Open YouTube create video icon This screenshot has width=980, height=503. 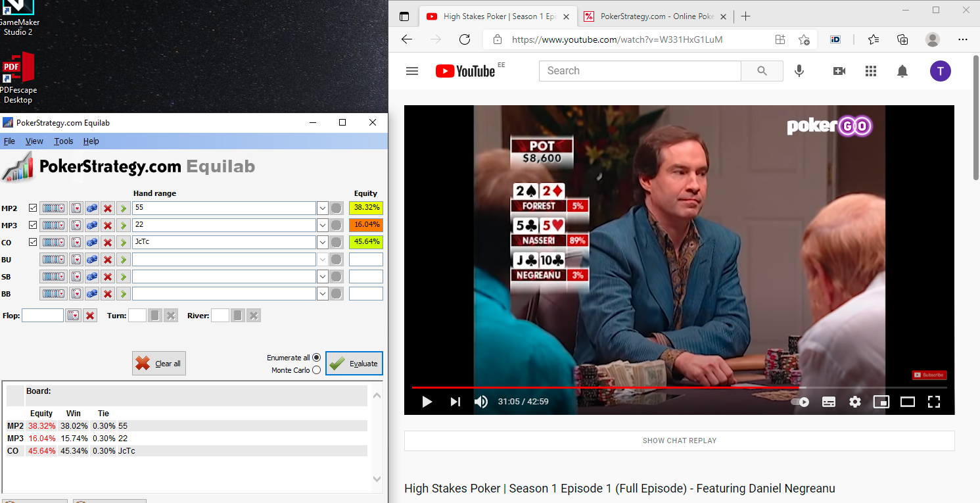[x=839, y=71]
